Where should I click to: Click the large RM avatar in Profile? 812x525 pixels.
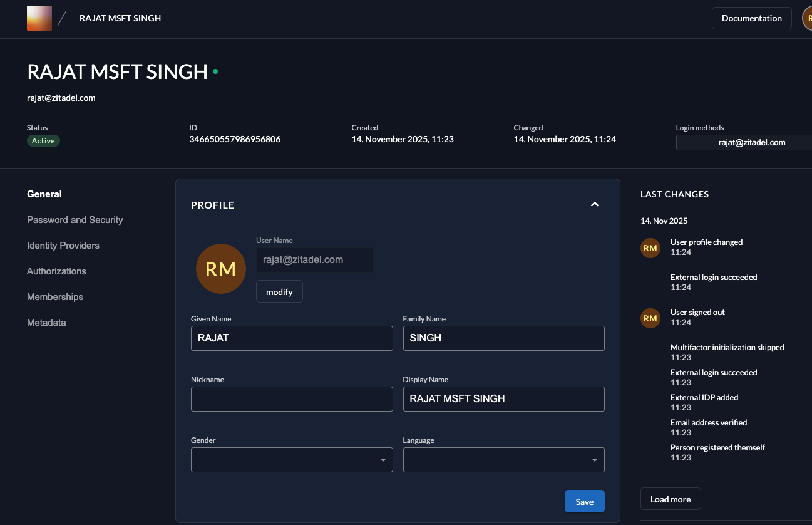tap(221, 269)
